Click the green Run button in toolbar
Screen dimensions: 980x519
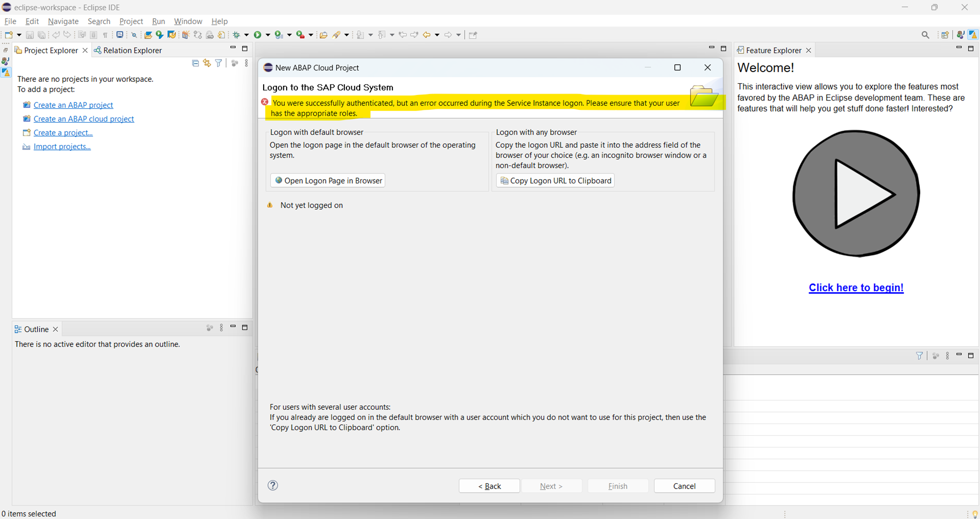(x=257, y=35)
